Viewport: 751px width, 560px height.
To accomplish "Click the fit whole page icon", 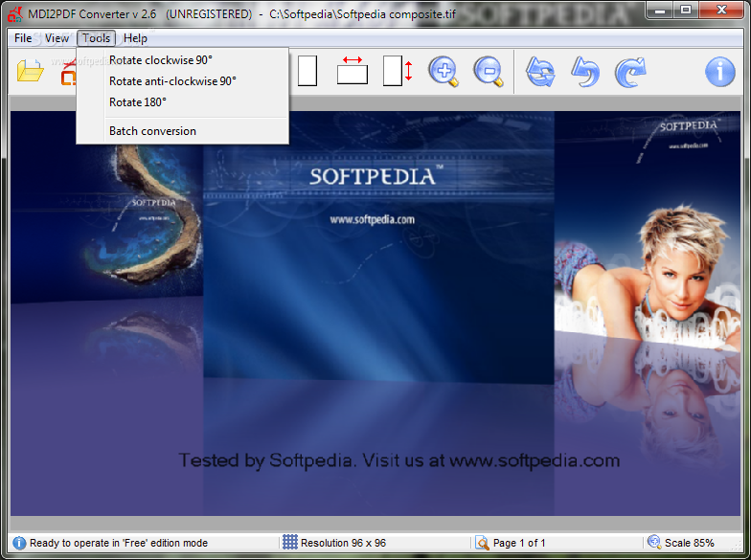I will 307,71.
